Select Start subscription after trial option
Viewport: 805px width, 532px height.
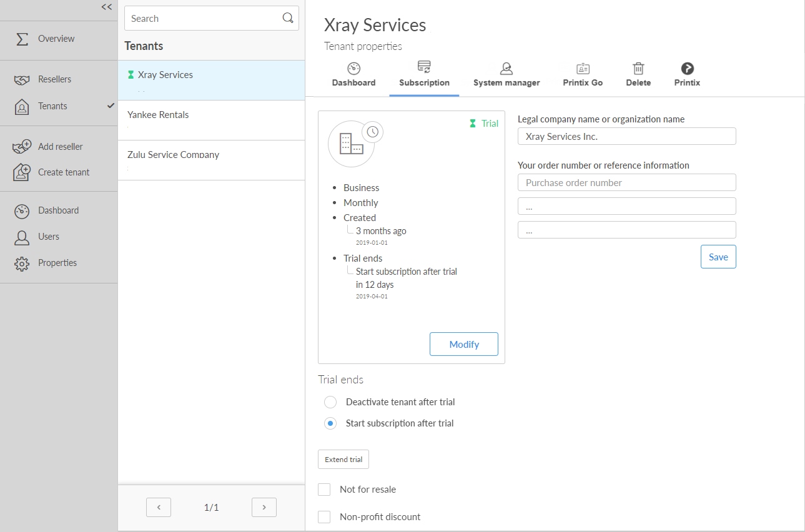(330, 423)
